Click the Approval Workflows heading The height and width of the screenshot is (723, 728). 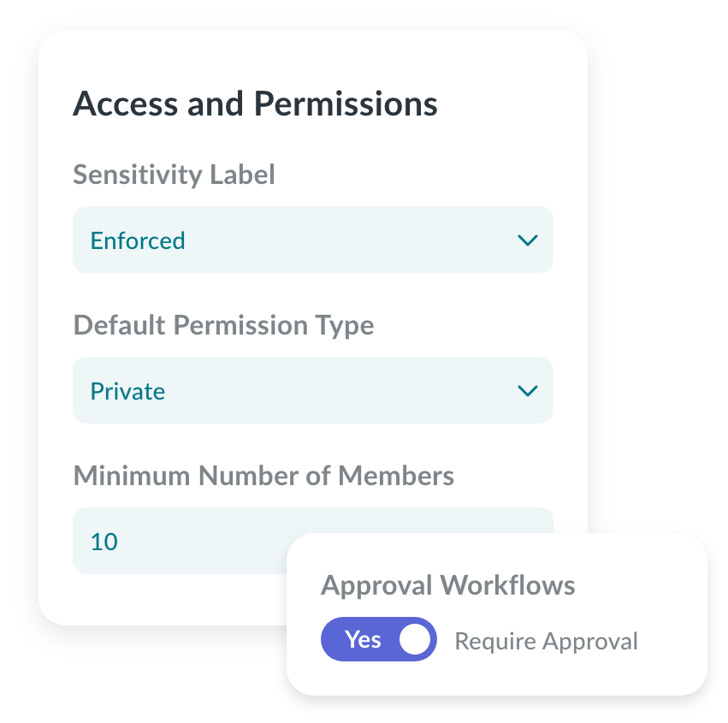point(448,585)
